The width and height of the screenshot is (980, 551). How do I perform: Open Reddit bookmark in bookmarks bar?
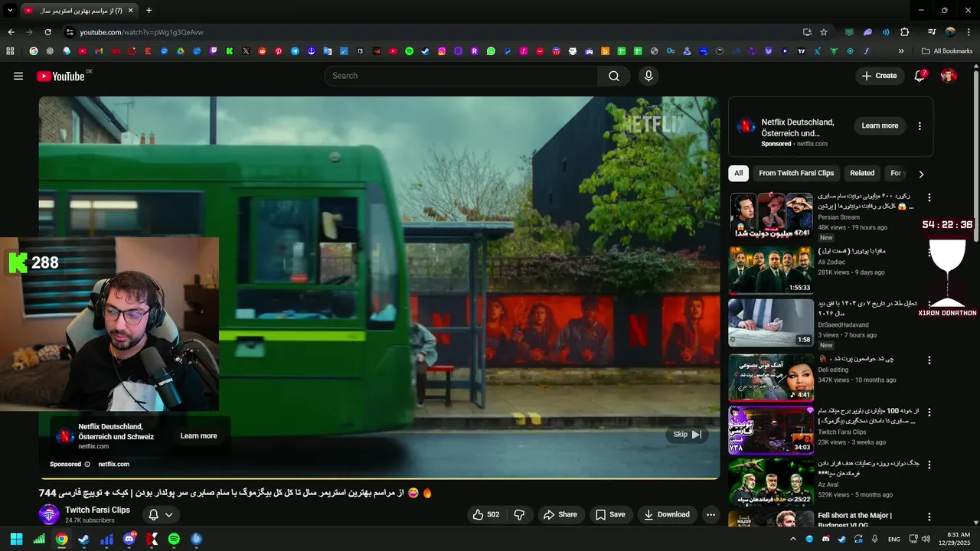(x=263, y=51)
